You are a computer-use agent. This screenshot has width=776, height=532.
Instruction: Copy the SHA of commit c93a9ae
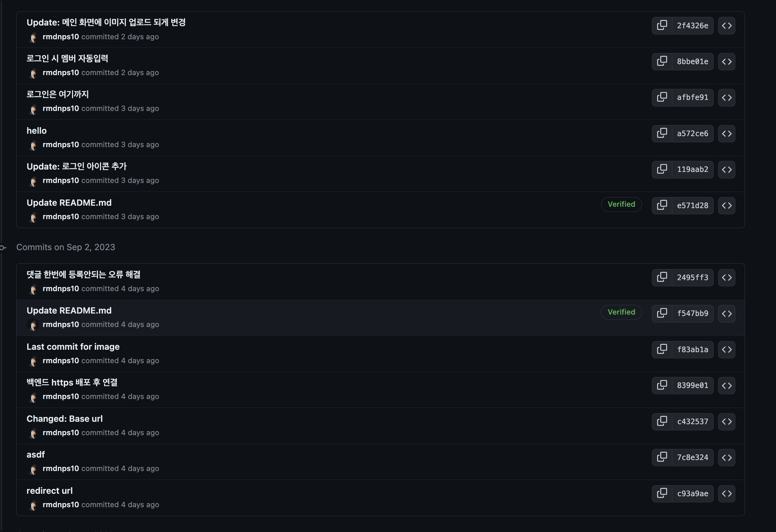662,493
